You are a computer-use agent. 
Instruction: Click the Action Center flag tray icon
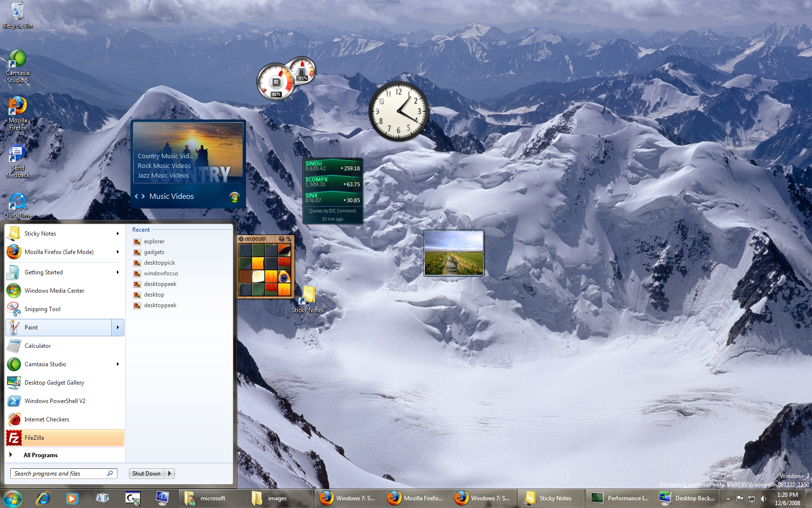point(739,498)
